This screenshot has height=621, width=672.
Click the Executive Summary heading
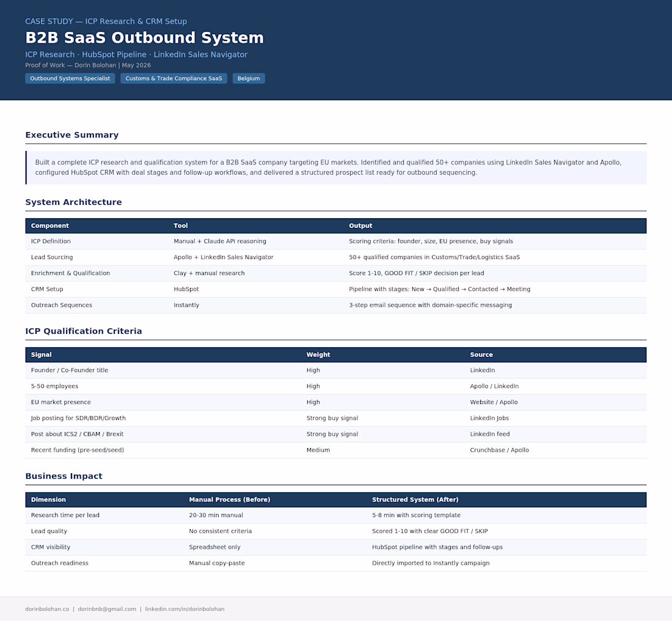pos(72,134)
